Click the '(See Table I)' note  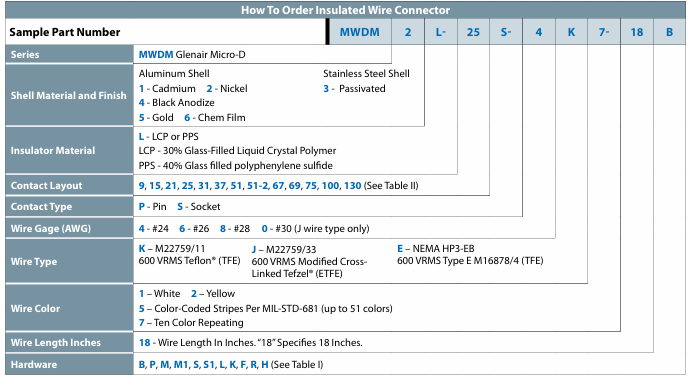(297, 365)
